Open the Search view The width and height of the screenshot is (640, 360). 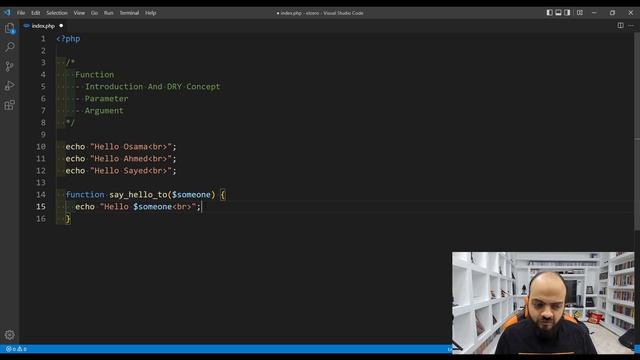click(x=10, y=47)
